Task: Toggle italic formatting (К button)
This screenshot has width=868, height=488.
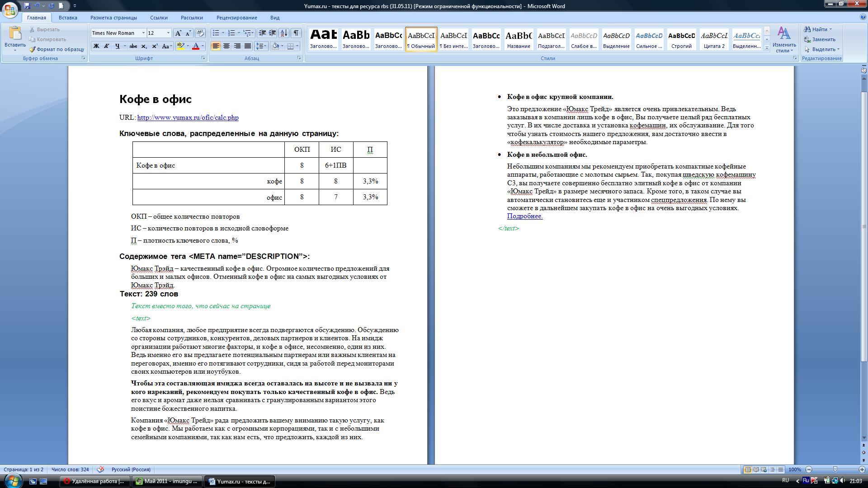Action: (x=107, y=46)
